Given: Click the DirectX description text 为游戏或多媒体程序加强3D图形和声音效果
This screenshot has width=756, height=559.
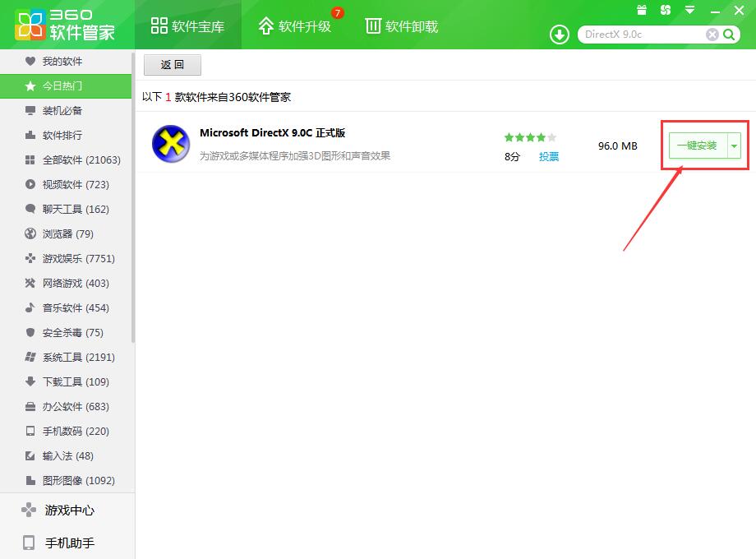Looking at the screenshot, I should pos(295,156).
